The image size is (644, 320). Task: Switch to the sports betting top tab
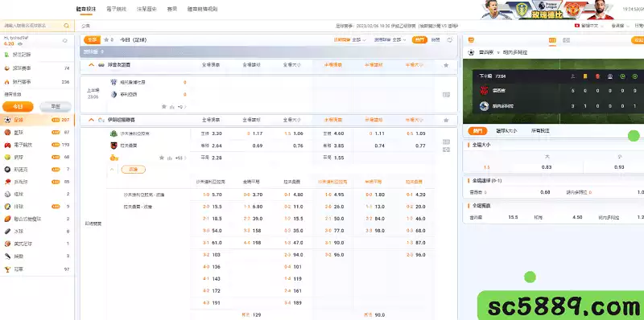tap(86, 9)
